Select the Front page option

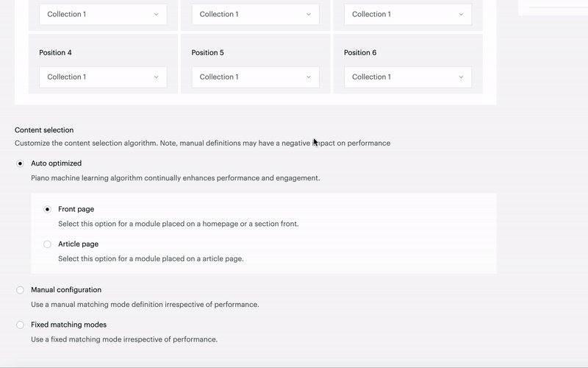click(48, 209)
